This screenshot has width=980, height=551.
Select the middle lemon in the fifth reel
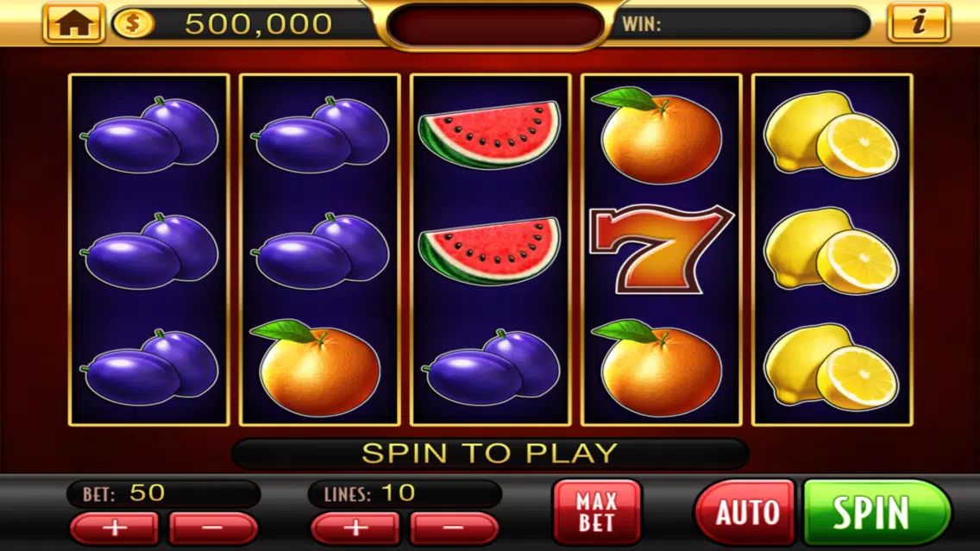[831, 251]
